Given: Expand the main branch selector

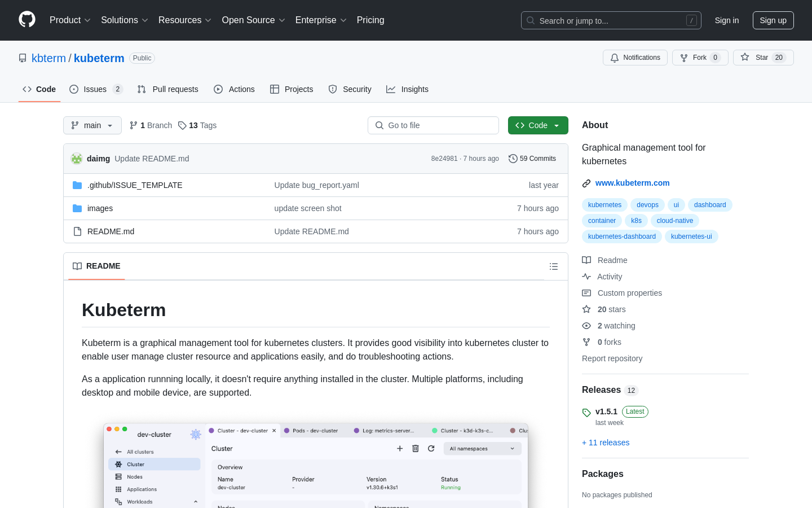Looking at the screenshot, I should coord(92,125).
